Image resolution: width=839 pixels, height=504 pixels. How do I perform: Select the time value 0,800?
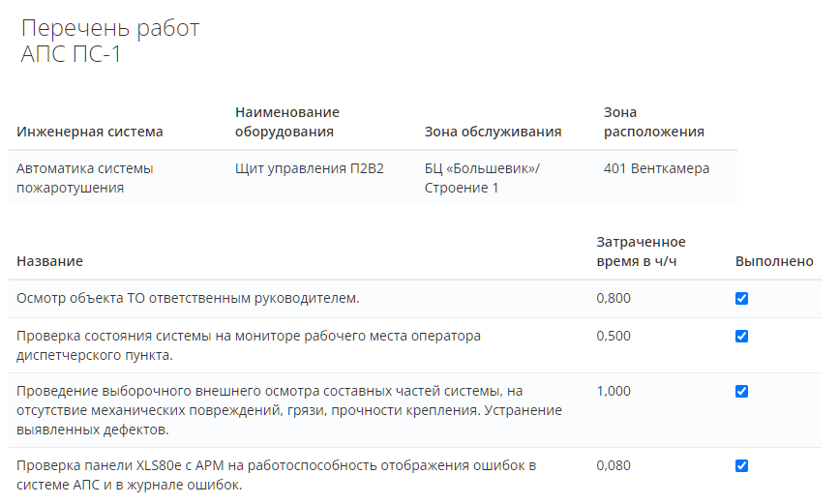pos(614,298)
